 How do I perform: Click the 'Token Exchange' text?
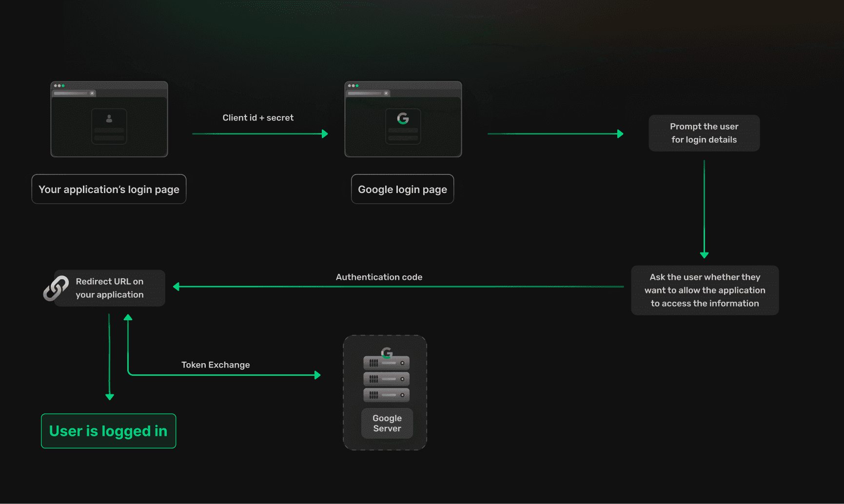(x=216, y=365)
